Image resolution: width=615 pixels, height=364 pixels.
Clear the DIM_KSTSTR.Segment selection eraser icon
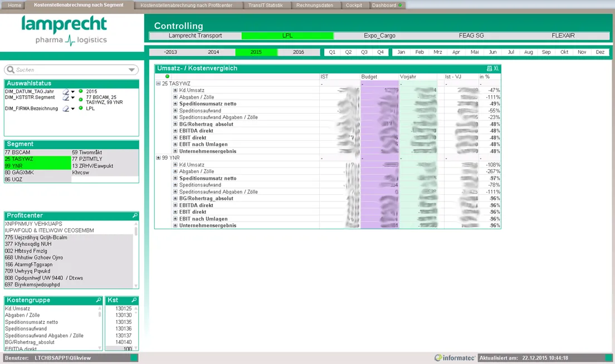pyautogui.click(x=66, y=97)
